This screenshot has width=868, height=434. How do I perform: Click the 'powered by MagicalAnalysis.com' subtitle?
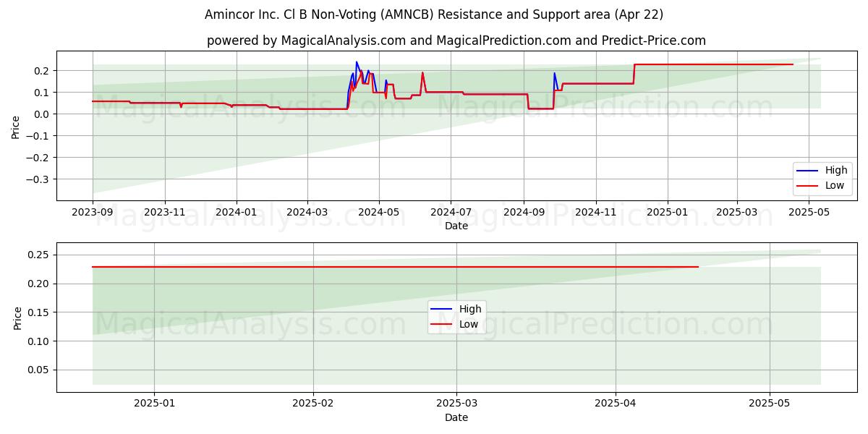click(x=456, y=41)
